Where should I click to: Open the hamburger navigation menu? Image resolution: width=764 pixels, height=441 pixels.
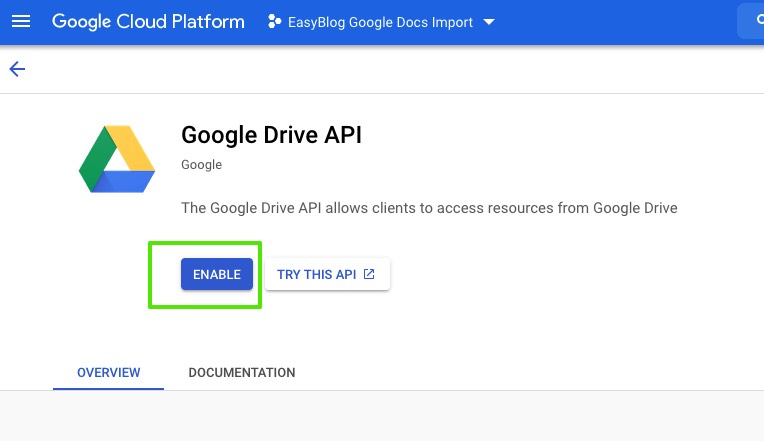21,21
